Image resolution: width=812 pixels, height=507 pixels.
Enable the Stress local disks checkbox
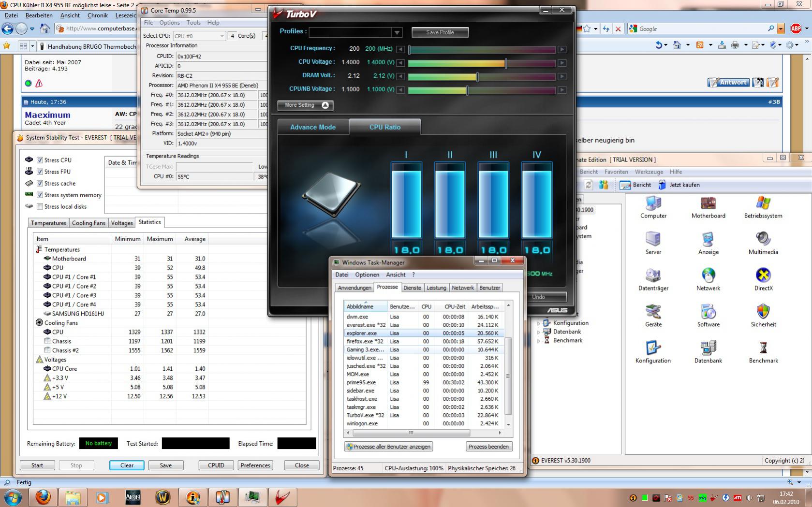40,206
